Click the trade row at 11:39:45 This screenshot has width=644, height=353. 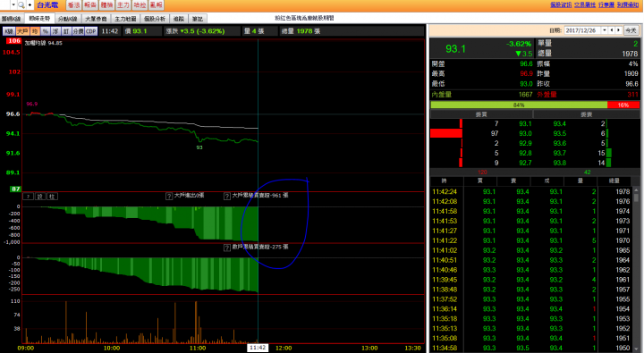[x=531, y=280]
